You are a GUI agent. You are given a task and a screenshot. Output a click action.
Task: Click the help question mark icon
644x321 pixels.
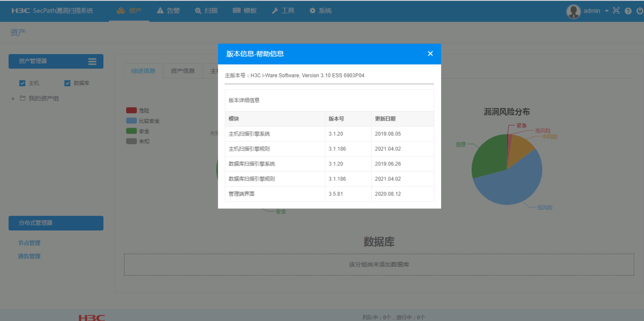tap(628, 11)
